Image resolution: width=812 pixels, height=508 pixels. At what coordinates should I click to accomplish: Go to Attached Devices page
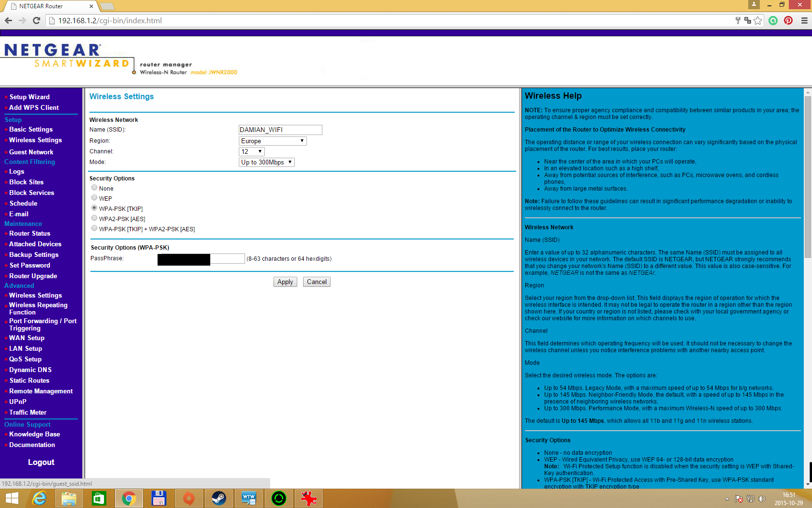point(35,244)
